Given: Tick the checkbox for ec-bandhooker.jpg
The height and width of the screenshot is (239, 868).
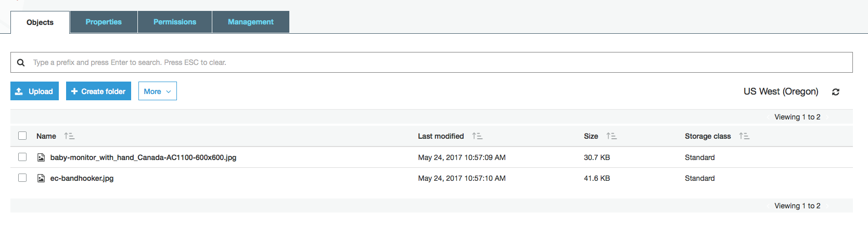Looking at the screenshot, I should [22, 178].
